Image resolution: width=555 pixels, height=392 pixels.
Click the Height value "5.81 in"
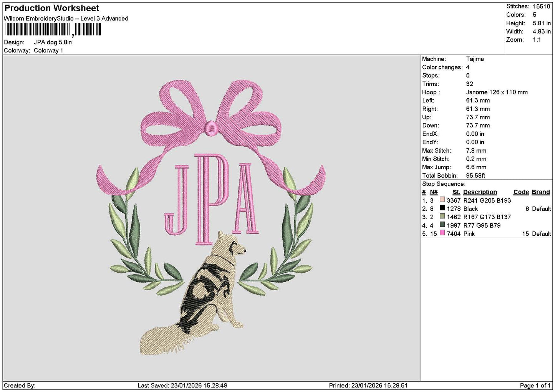click(x=542, y=23)
